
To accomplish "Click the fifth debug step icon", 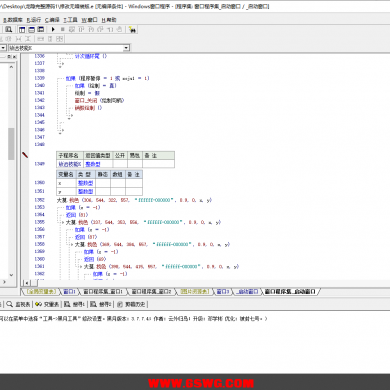I will coord(110,30).
